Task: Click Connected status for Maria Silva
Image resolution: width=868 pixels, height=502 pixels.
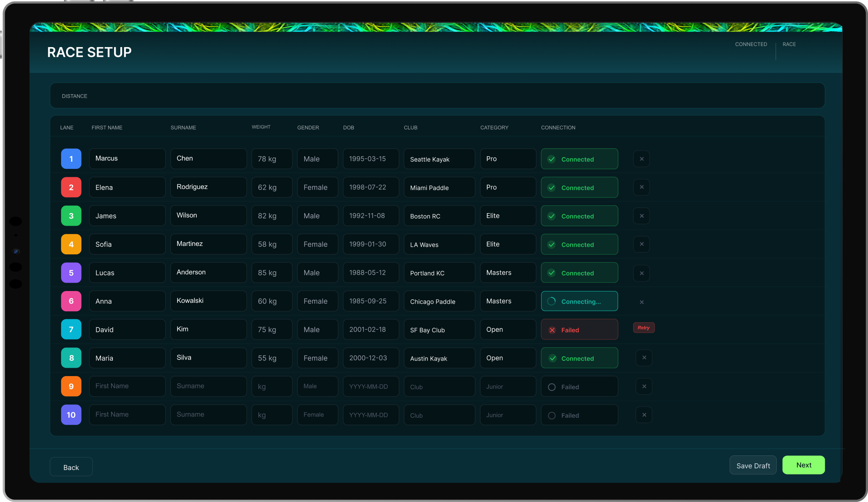Action: [x=579, y=358]
